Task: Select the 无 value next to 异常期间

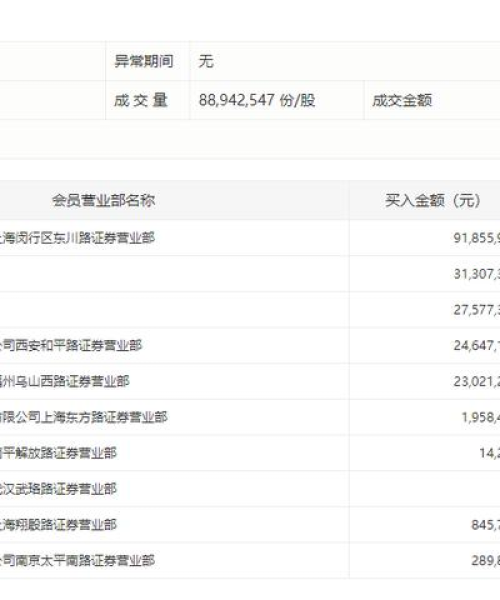Action: click(x=206, y=61)
